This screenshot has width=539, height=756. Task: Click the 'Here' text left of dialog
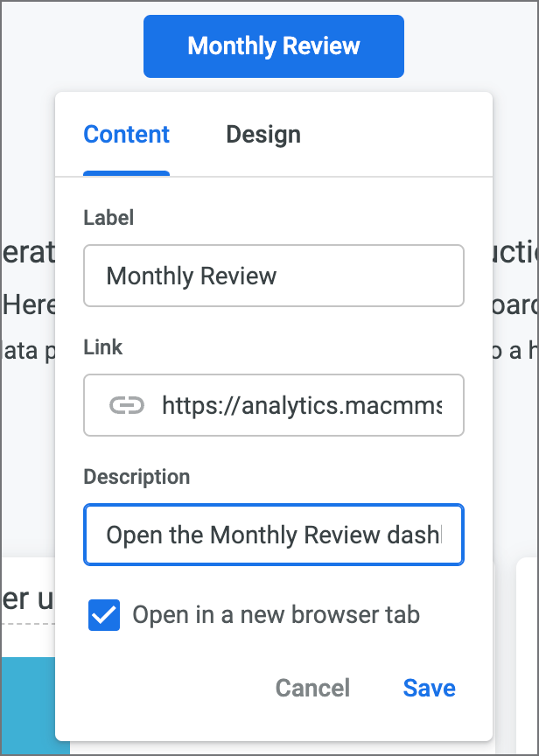[x=28, y=305]
